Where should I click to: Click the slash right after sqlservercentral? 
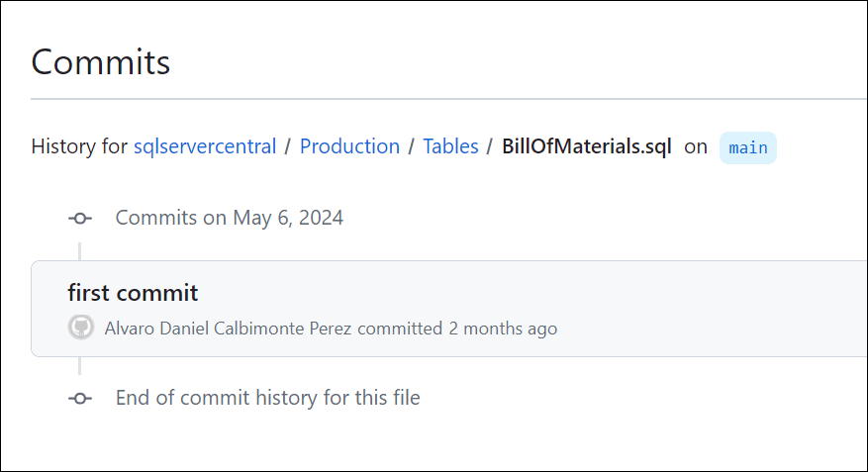point(288,146)
